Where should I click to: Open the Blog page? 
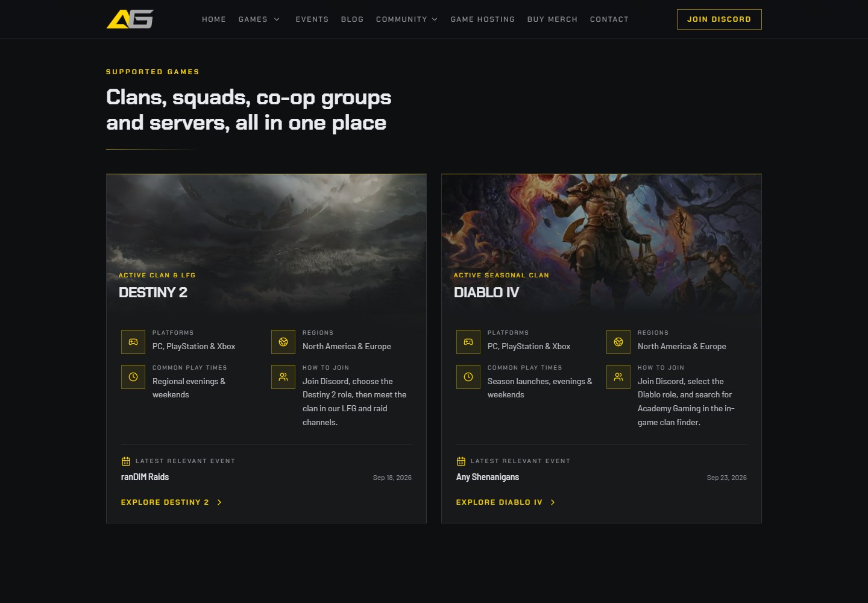(x=353, y=19)
